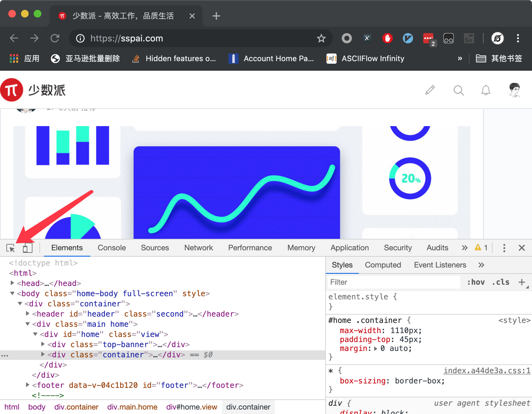The width and height of the screenshot is (532, 414).
Task: Click the Styles Filter input field
Action: (x=394, y=282)
